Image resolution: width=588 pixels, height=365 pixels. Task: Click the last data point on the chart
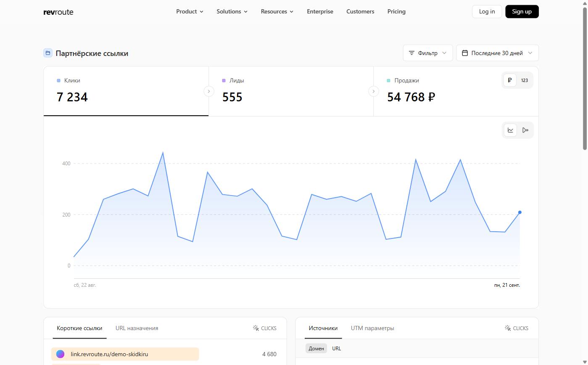pos(520,212)
